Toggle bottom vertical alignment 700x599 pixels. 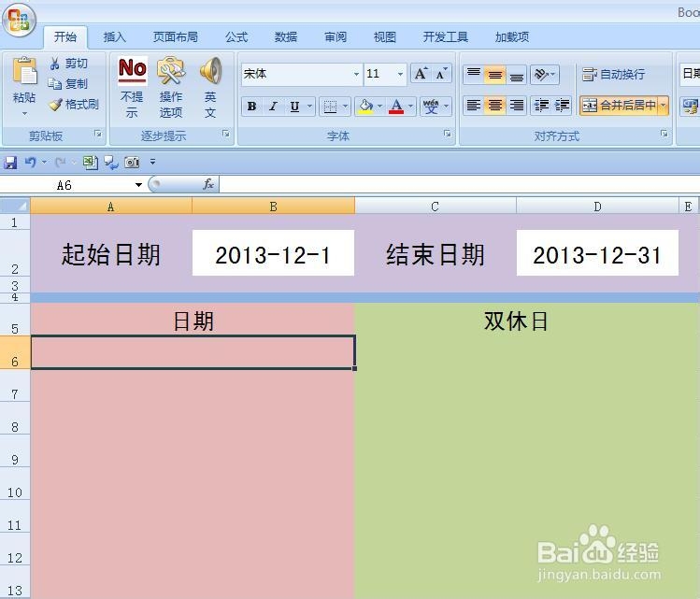click(516, 74)
